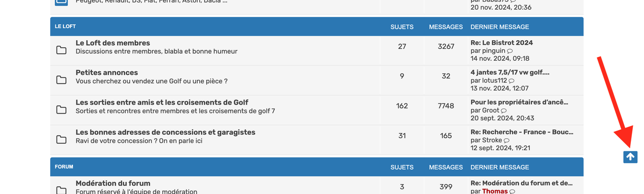
Task: View latest post icon next to pinguin
Action: pyautogui.click(x=510, y=51)
